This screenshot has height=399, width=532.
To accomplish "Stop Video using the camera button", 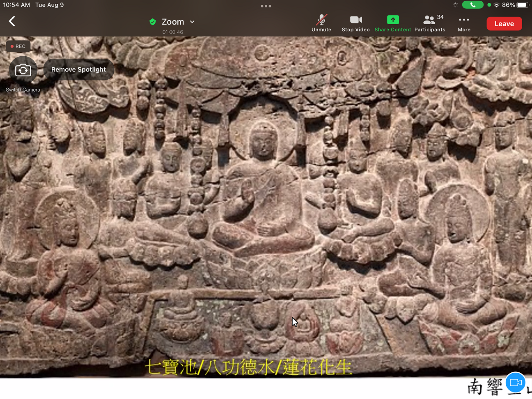I will (x=356, y=23).
